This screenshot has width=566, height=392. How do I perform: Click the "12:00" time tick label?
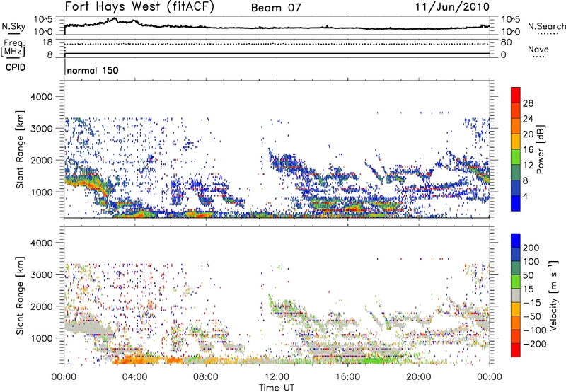coord(277,377)
